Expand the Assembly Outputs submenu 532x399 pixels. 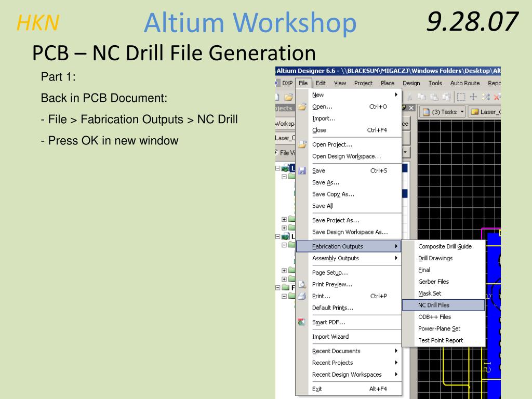click(x=349, y=258)
